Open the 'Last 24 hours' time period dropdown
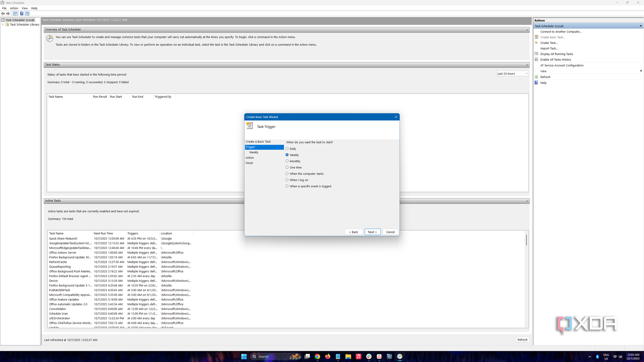 coord(513,74)
